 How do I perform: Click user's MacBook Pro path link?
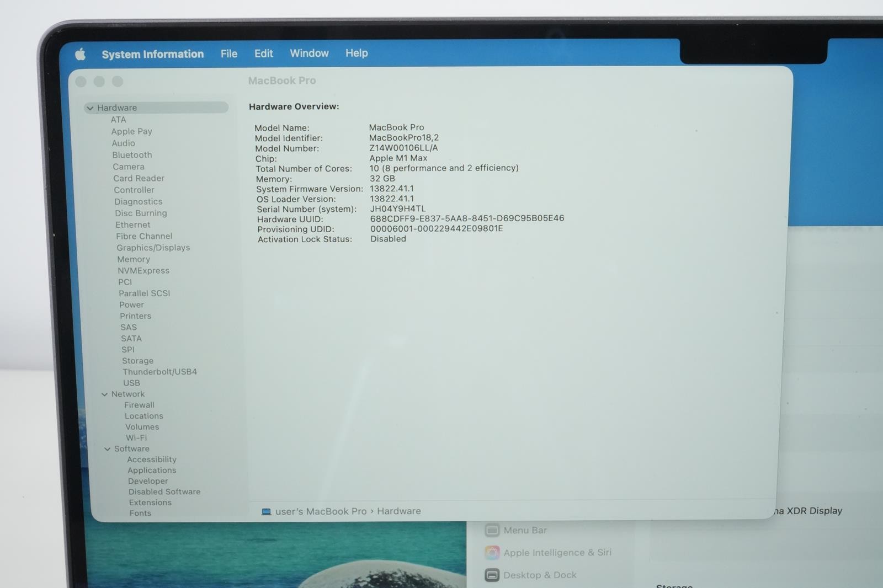click(x=321, y=511)
